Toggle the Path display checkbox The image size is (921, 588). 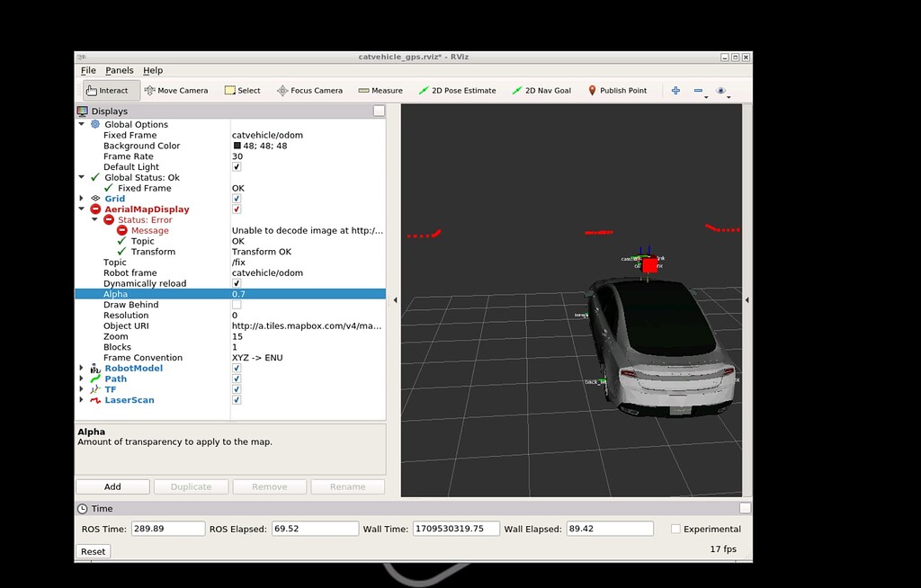237,379
